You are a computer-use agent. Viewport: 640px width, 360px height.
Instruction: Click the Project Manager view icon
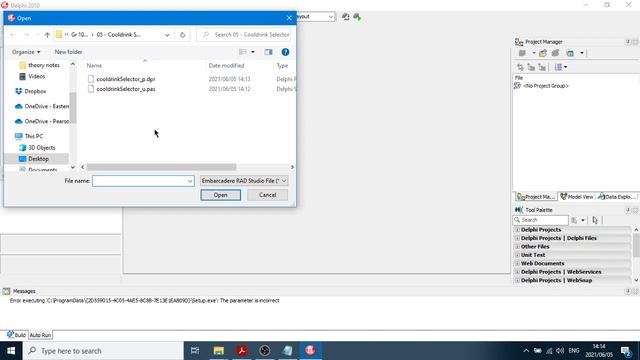click(x=570, y=53)
